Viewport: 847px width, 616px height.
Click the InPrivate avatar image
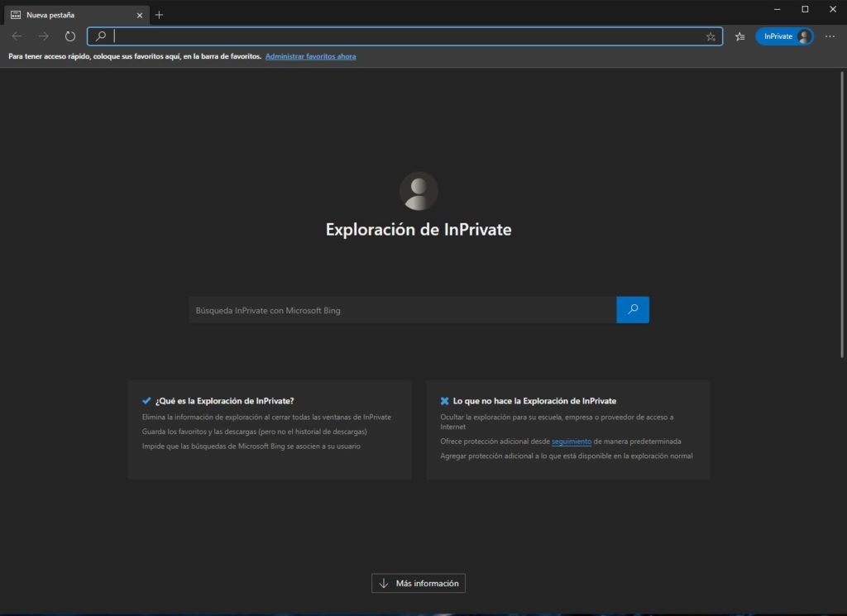click(x=419, y=191)
